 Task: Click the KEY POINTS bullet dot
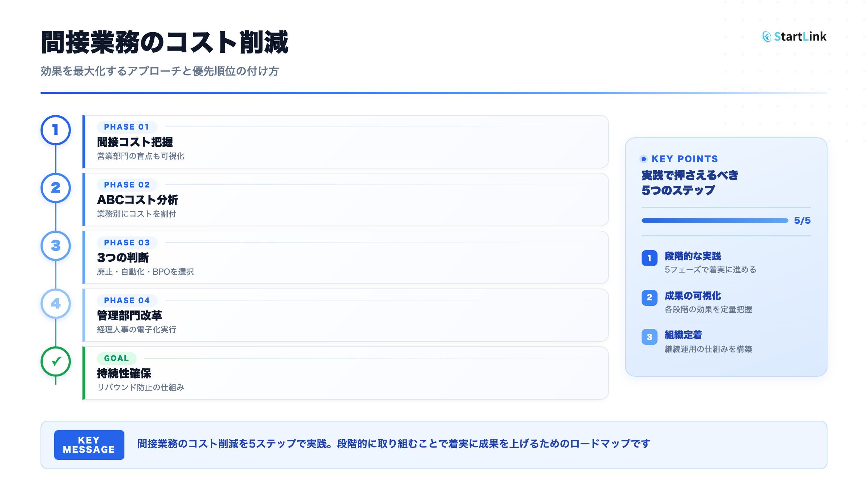[644, 159]
